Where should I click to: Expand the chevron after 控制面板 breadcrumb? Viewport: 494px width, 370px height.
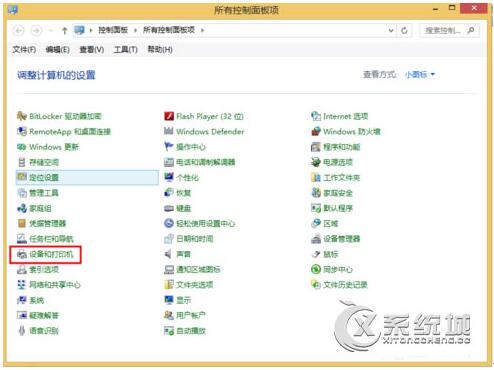tap(135, 30)
